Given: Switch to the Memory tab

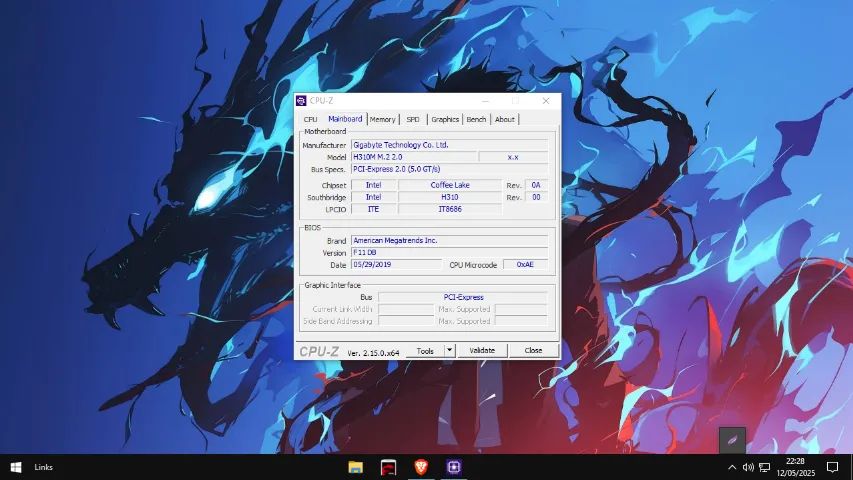Looking at the screenshot, I should tap(382, 119).
